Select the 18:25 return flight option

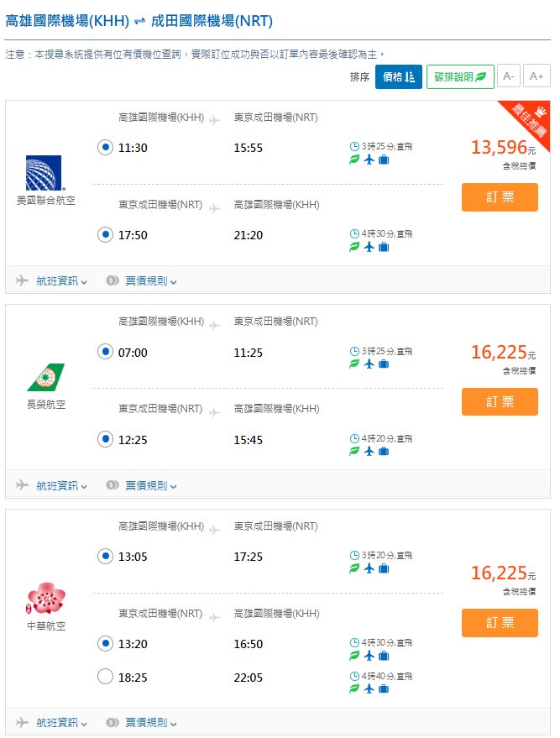(x=105, y=676)
